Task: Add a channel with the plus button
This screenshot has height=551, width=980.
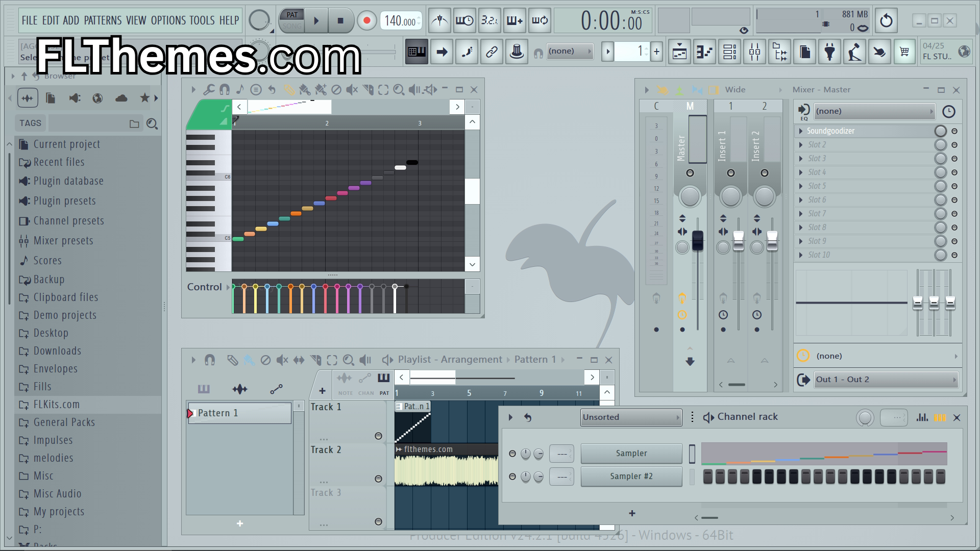Action: coord(632,514)
